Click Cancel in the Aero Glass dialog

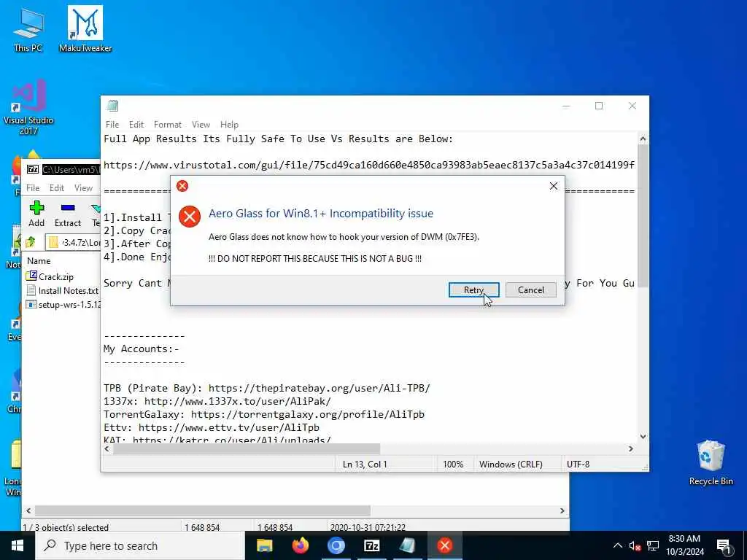[x=531, y=290]
